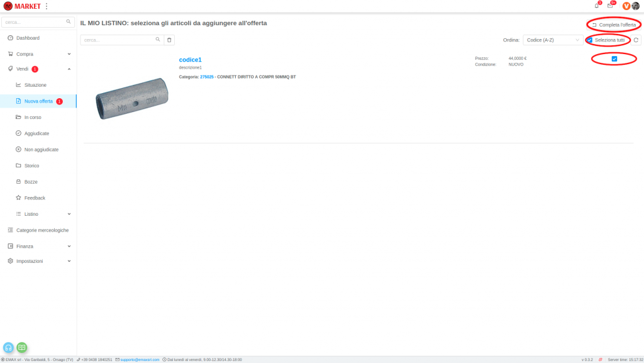Click the blue headset support icon

click(9, 347)
